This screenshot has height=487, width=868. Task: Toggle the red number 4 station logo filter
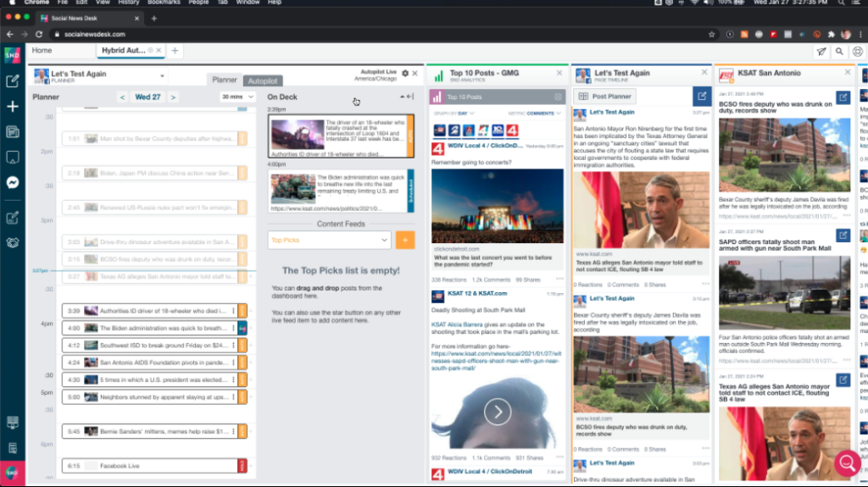click(x=513, y=130)
